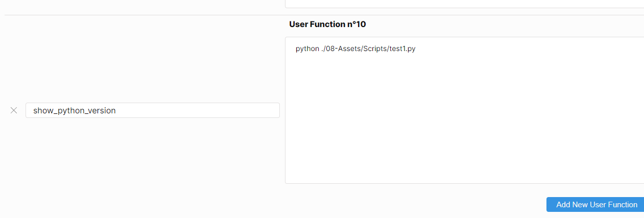The height and width of the screenshot is (218, 644).
Task: Delete the show_python_version user function
Action: tap(14, 110)
